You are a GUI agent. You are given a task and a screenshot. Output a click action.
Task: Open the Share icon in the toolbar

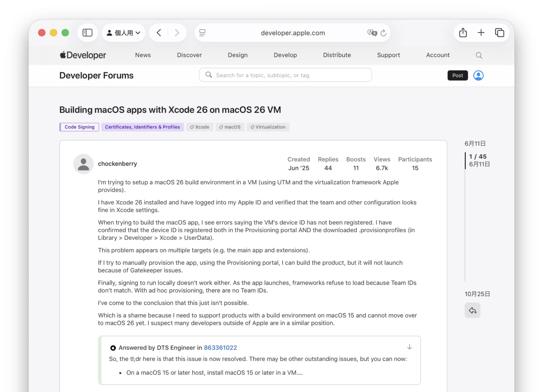click(462, 32)
